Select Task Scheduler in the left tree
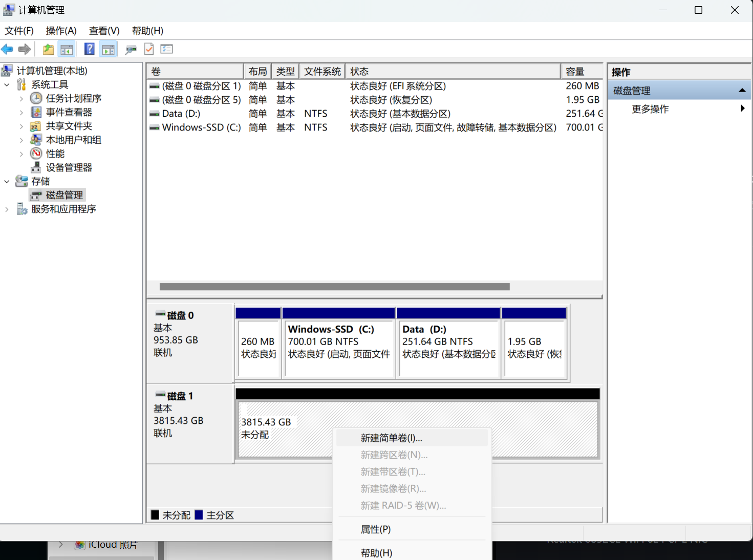Viewport: 753px width, 560px height. coord(73,98)
